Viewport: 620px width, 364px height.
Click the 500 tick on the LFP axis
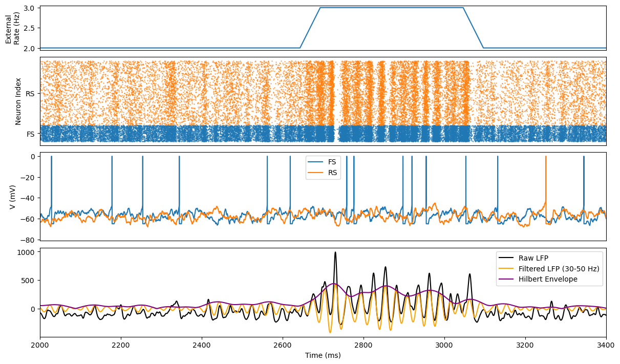[29, 281]
